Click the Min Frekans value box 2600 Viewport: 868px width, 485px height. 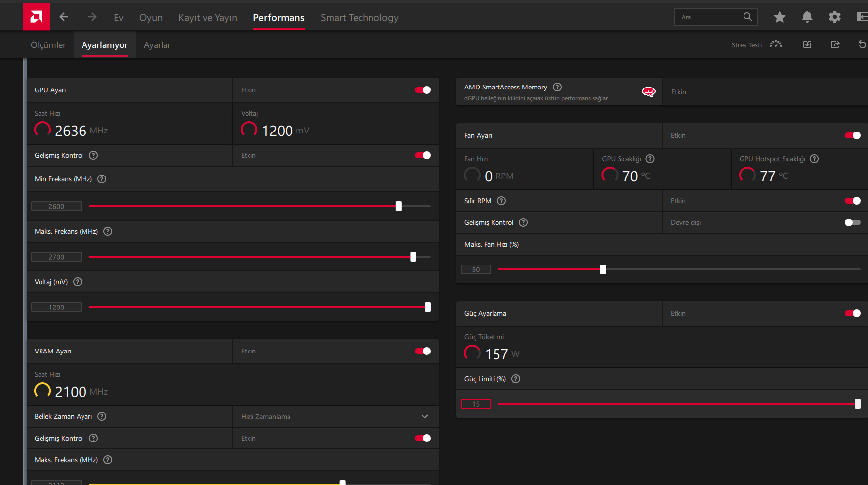56,206
